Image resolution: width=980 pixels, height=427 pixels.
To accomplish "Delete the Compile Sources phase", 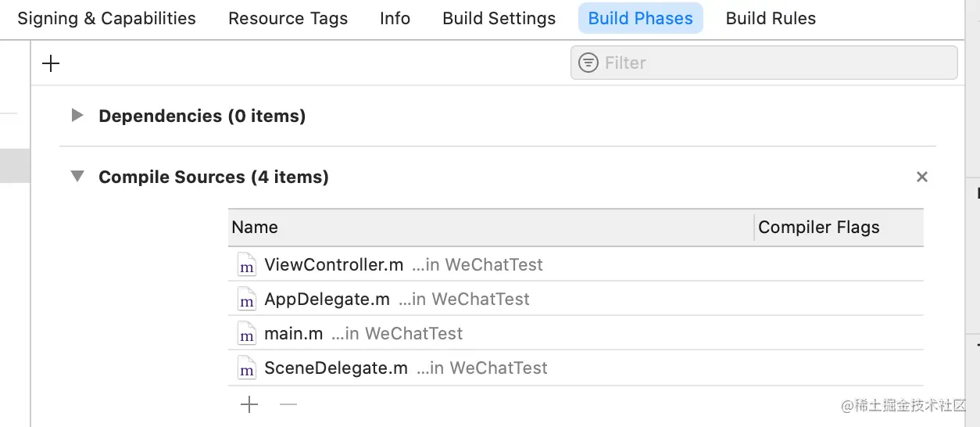I will 922,178.
